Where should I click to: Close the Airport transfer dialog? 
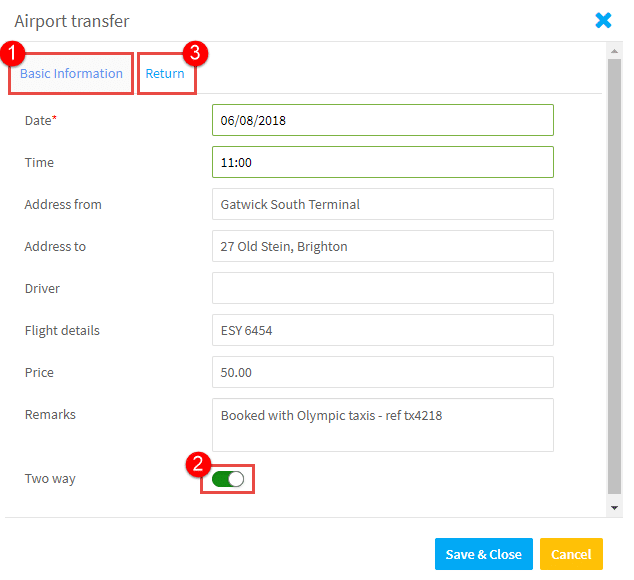click(x=603, y=20)
